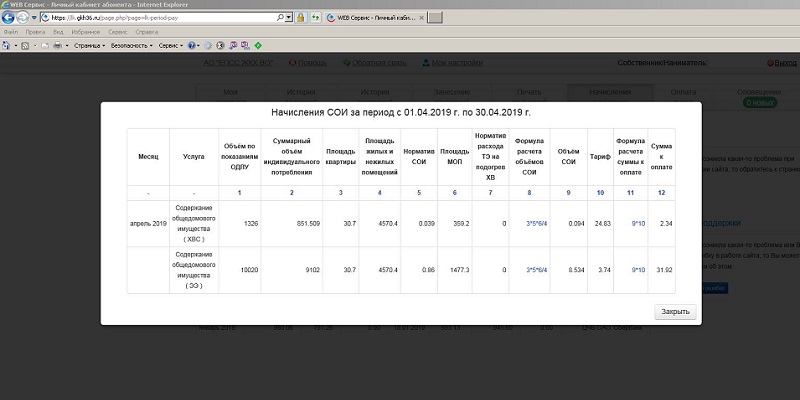Click formula link 9*10 in ЭЭ row
The image size is (800, 400).
pos(638,270)
